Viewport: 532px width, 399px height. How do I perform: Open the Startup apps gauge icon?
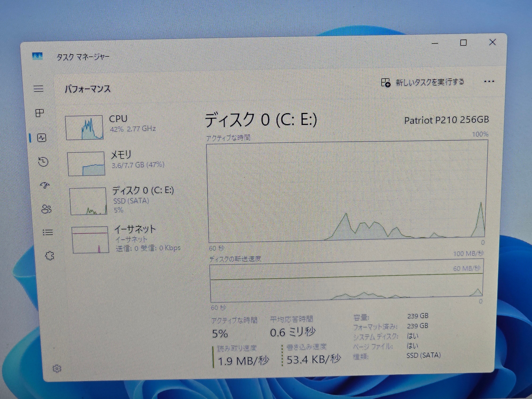(x=45, y=185)
